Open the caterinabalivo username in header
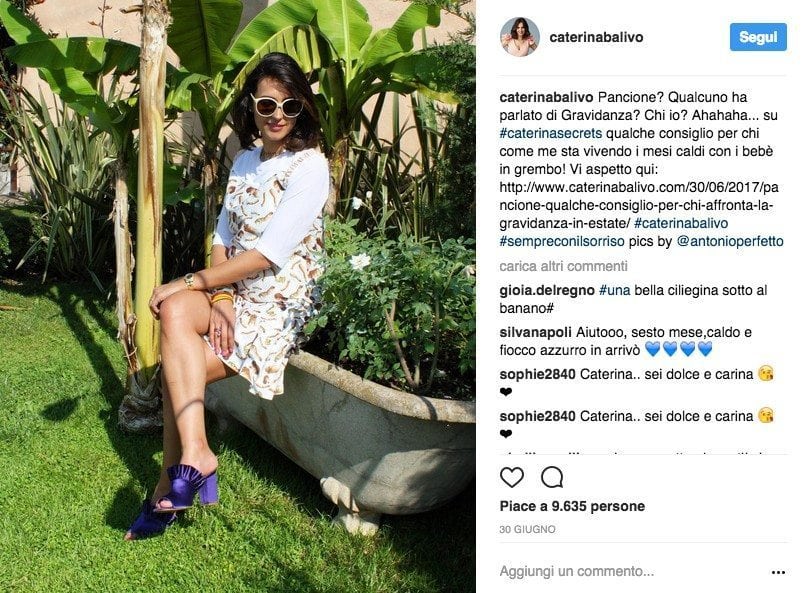 point(596,37)
